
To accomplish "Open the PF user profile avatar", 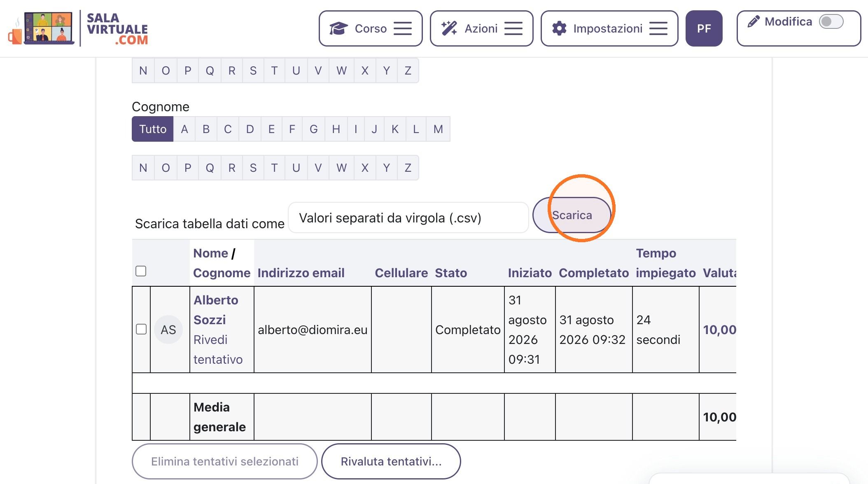I will (704, 28).
